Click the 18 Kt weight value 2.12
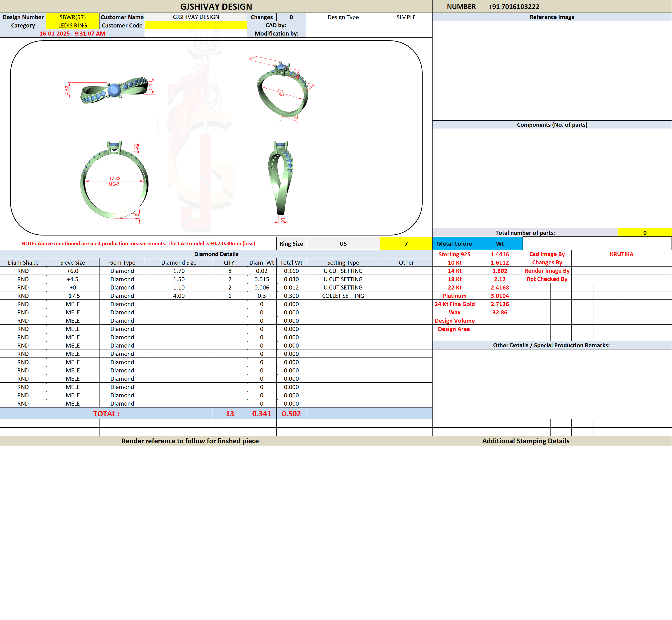This screenshot has width=672, height=620. [500, 279]
